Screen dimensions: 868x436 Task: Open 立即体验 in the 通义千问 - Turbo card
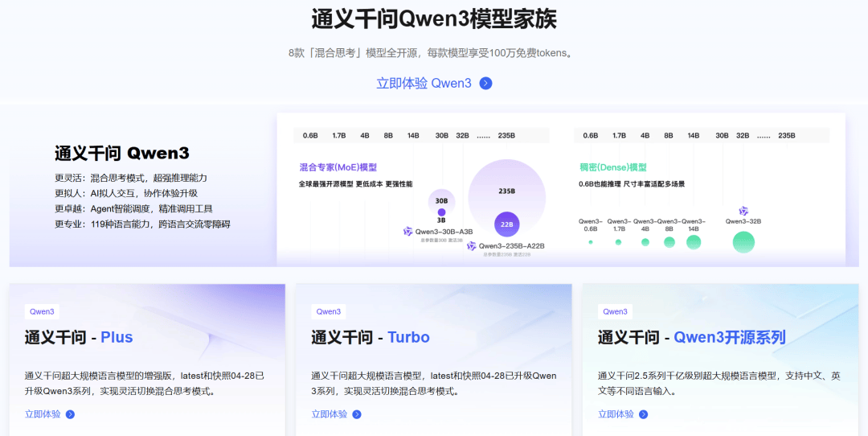tap(329, 414)
